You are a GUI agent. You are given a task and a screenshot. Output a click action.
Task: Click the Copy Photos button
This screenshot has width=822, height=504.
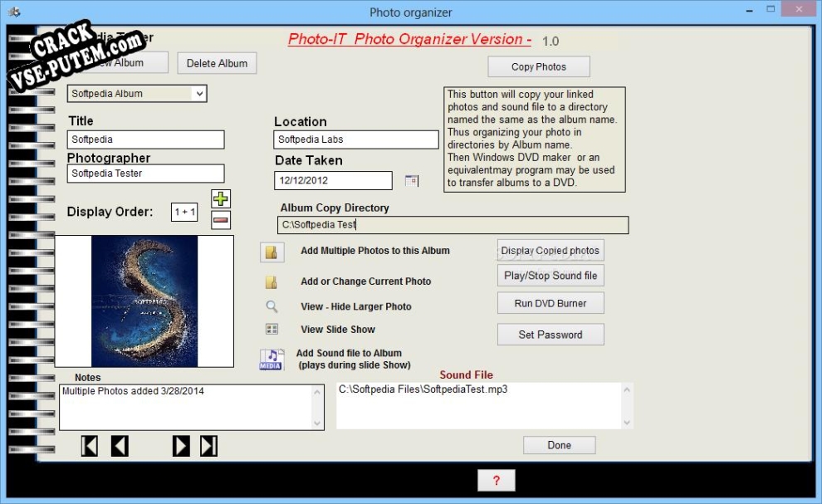coord(539,66)
